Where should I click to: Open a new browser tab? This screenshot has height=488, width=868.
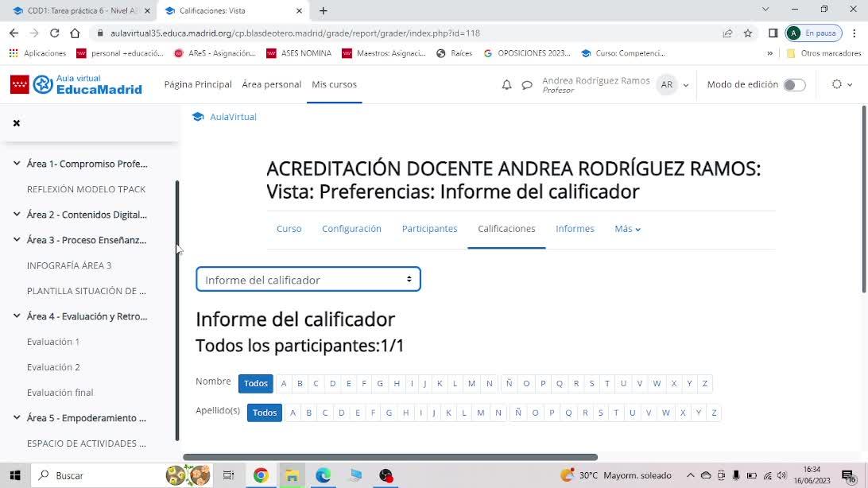pos(324,10)
